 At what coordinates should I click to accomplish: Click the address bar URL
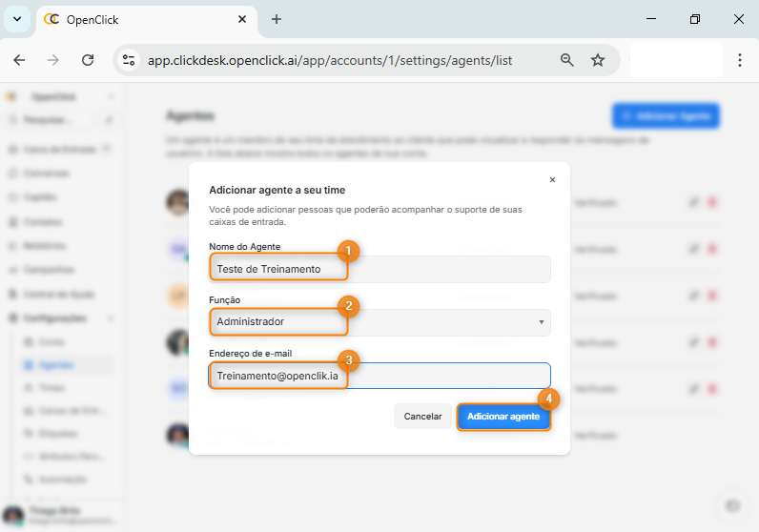pyautogui.click(x=330, y=60)
